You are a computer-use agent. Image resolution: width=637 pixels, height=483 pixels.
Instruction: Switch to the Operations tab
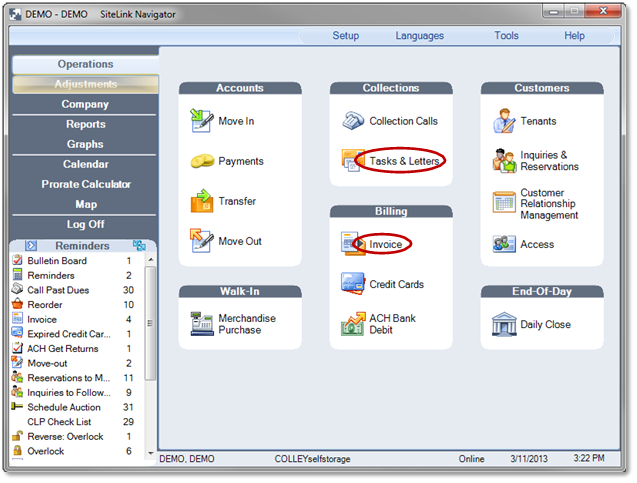pos(85,64)
